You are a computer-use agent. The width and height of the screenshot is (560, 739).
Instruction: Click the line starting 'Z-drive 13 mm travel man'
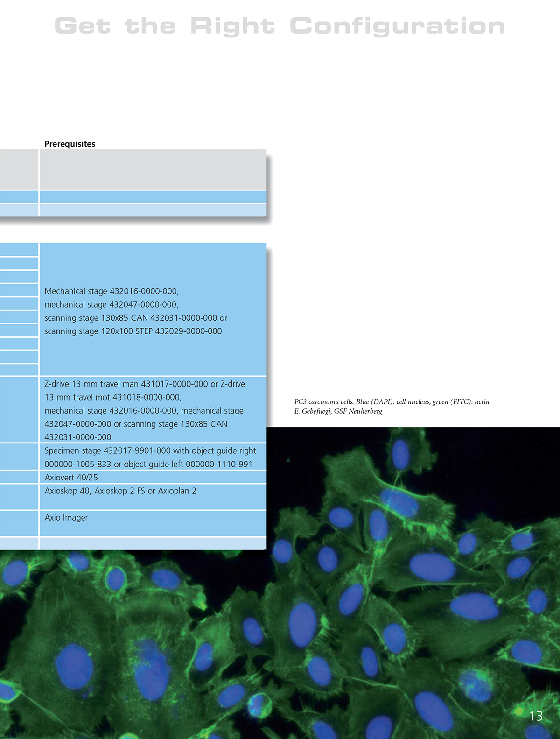[x=145, y=384]
